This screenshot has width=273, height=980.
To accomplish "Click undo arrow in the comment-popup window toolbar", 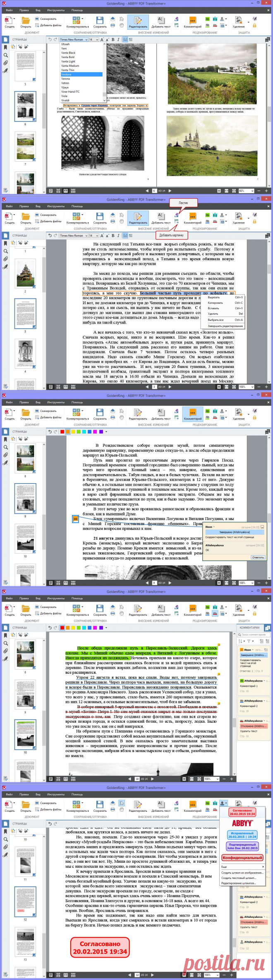I will [x=50, y=431].
